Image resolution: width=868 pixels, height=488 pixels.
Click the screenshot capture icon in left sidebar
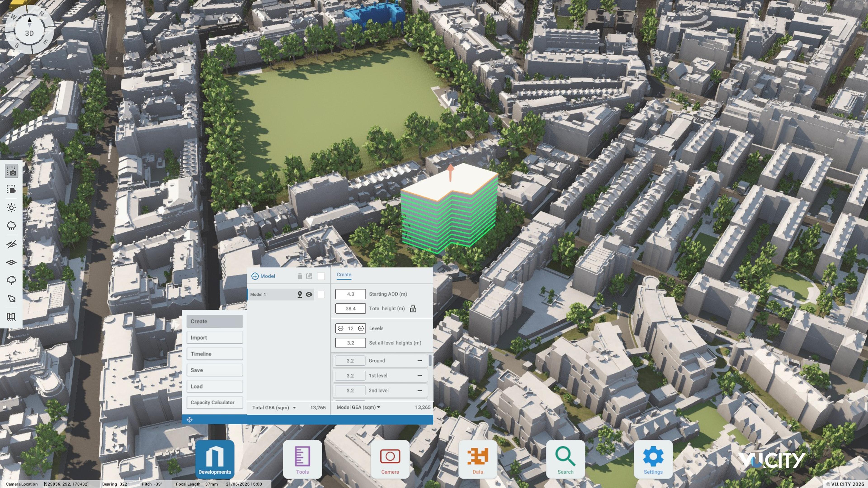point(12,171)
